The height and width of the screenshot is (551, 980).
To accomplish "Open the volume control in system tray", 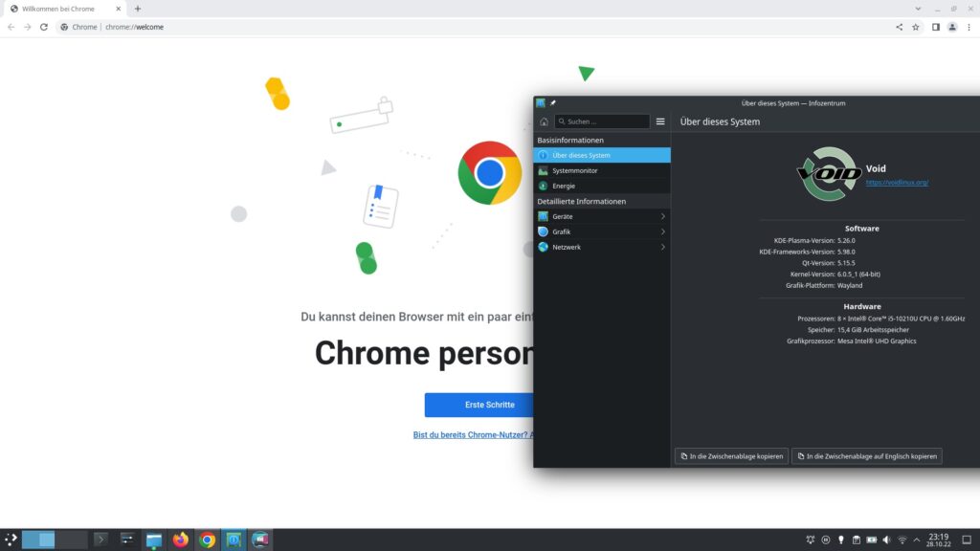I will (x=887, y=540).
